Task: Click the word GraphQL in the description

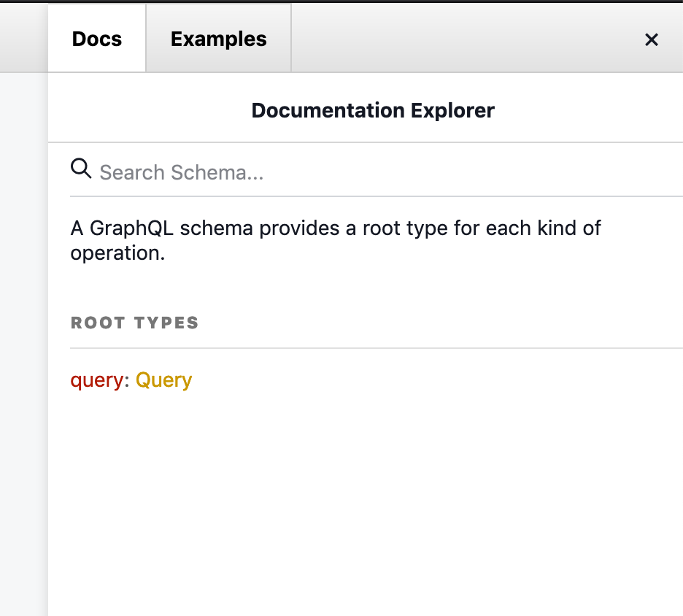Action: pos(131,228)
